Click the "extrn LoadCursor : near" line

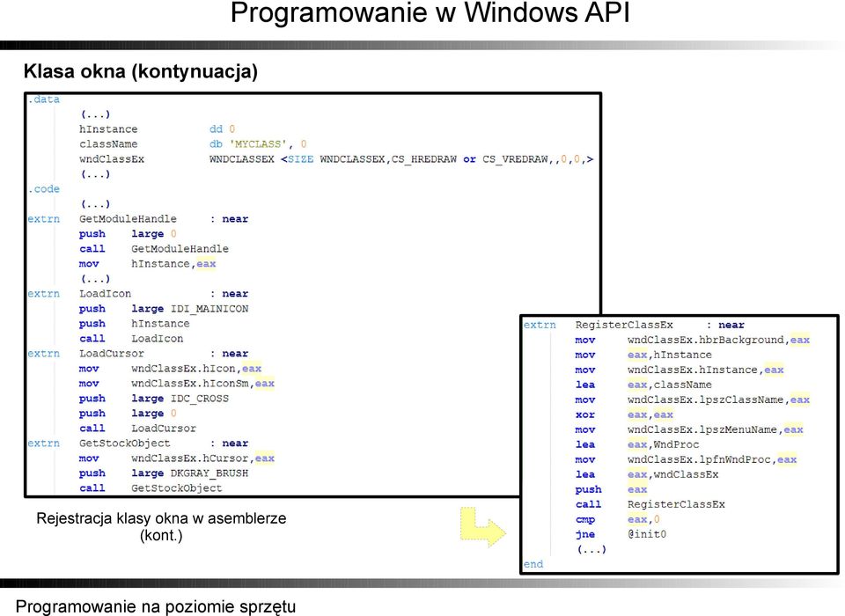coord(138,354)
